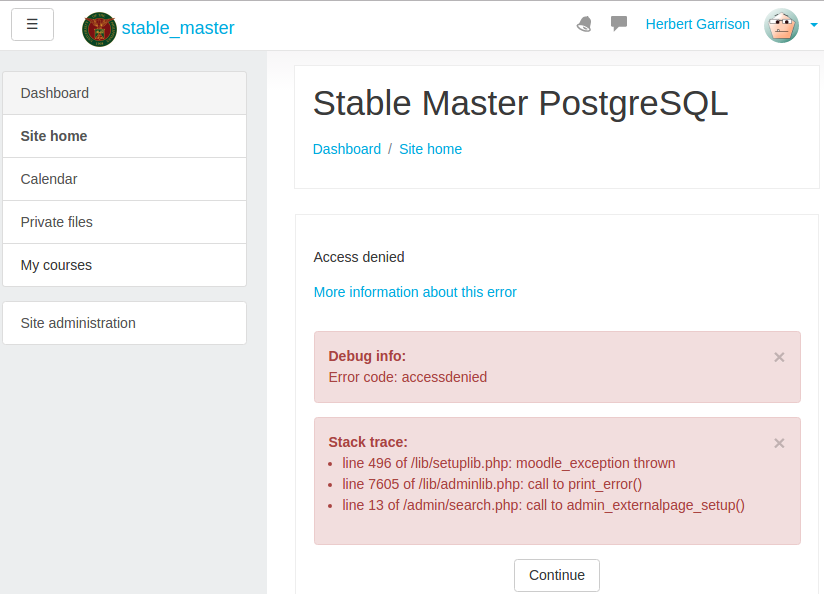Dismiss the Stack trace alert
This screenshot has width=824, height=594.
779,443
